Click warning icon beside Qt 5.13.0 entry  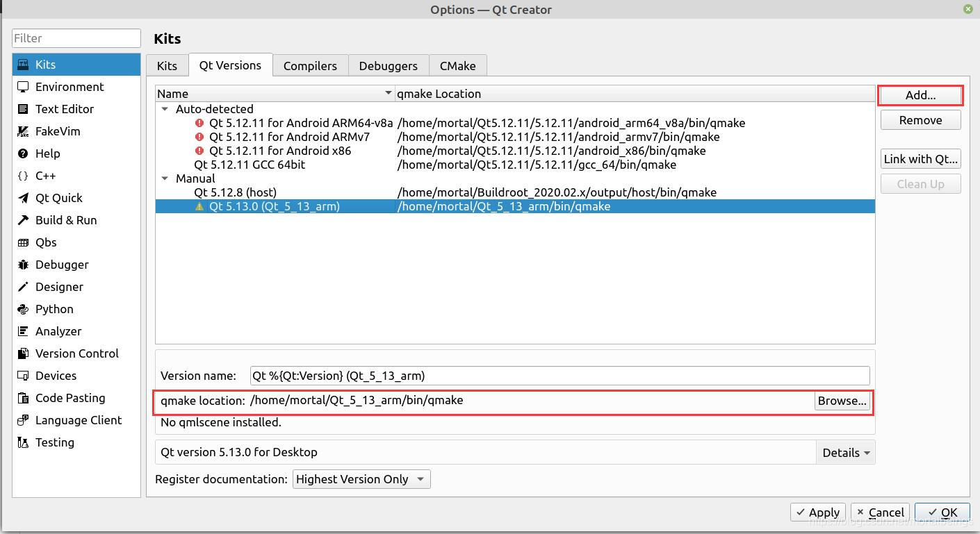tap(199, 206)
